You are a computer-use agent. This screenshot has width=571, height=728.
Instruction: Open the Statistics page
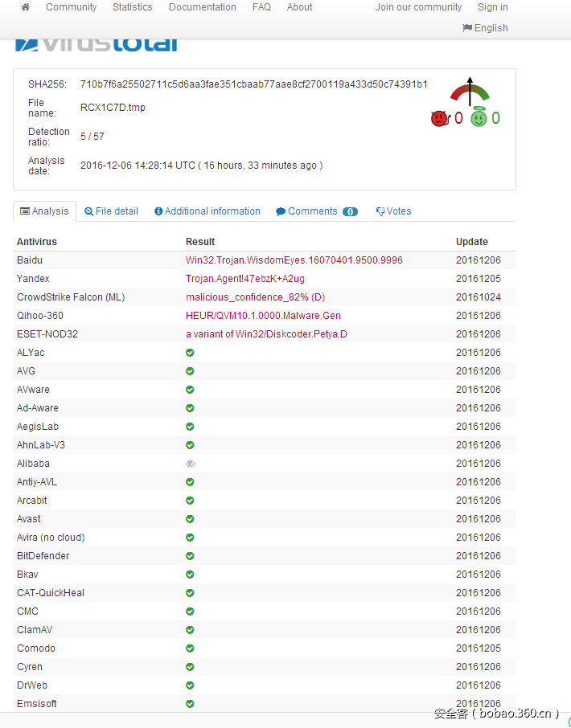coord(133,7)
